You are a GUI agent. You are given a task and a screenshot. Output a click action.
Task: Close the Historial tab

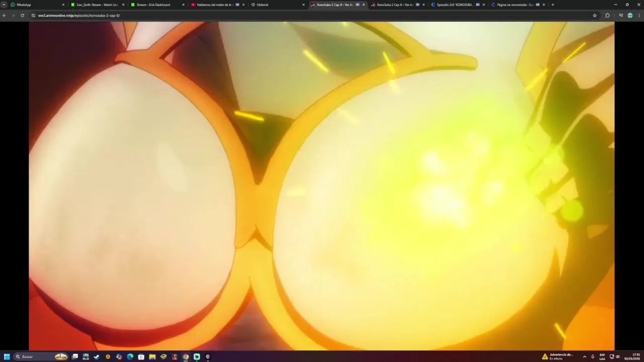[x=303, y=5]
